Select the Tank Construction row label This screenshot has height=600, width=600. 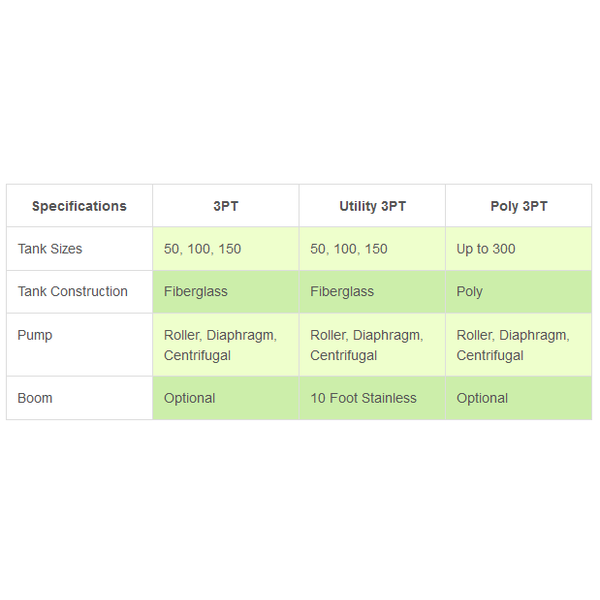point(79,292)
